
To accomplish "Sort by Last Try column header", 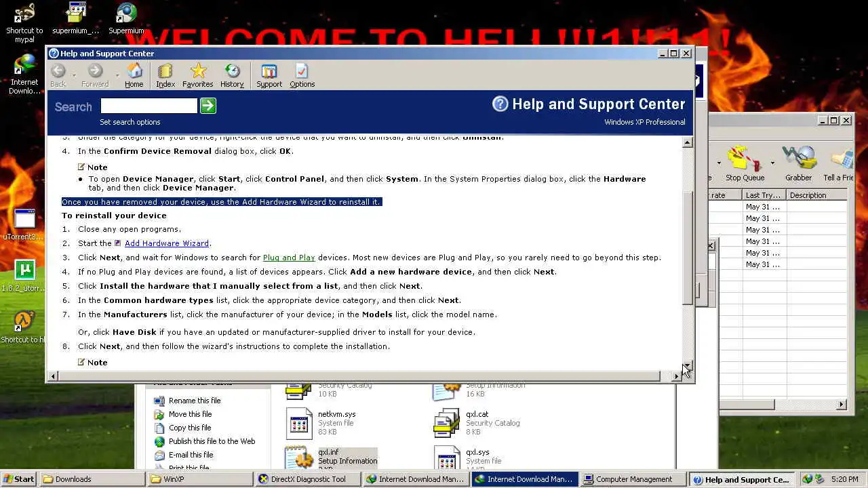I will (764, 195).
